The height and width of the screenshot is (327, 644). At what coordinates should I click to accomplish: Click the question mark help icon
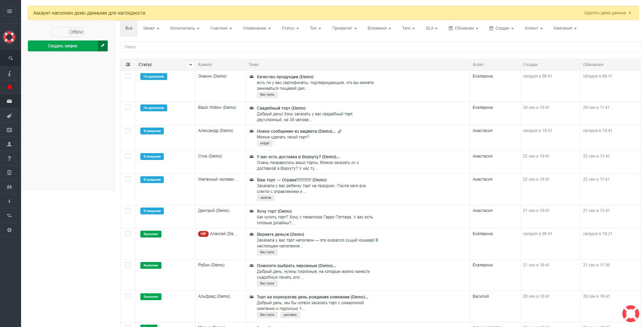[x=10, y=158]
